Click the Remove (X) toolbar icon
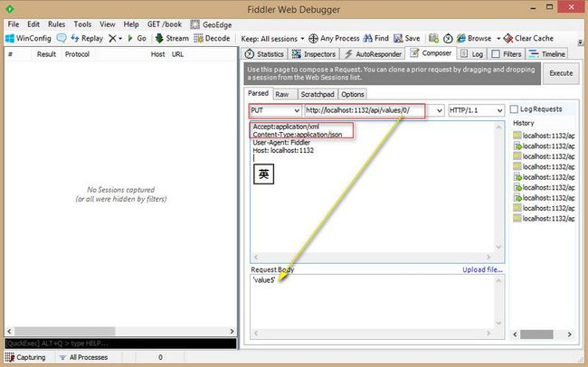588x367 pixels. [x=112, y=38]
